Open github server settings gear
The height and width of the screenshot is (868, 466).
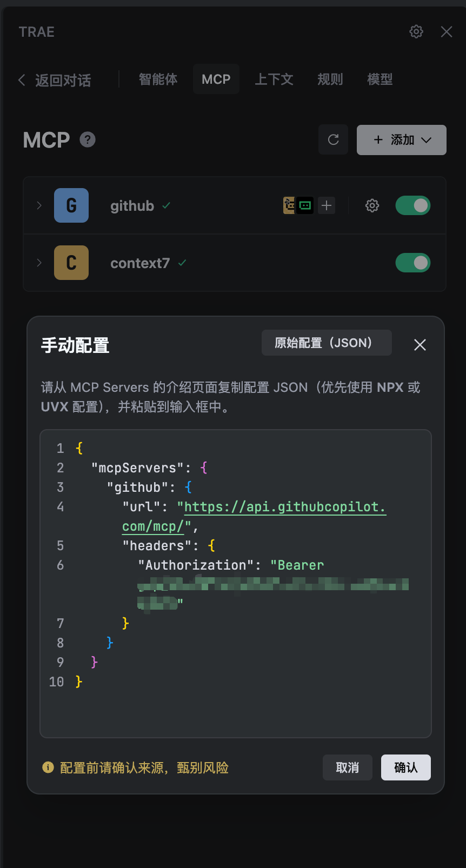(x=372, y=205)
